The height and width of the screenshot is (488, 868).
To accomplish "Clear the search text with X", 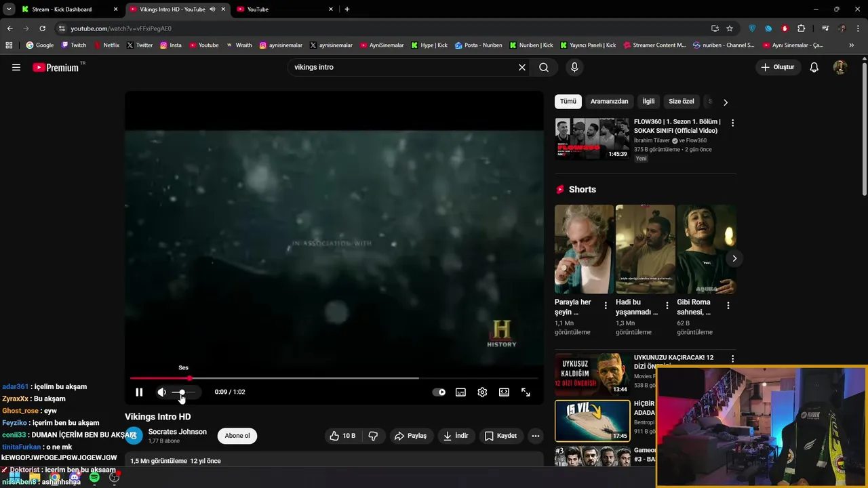I will click(522, 67).
